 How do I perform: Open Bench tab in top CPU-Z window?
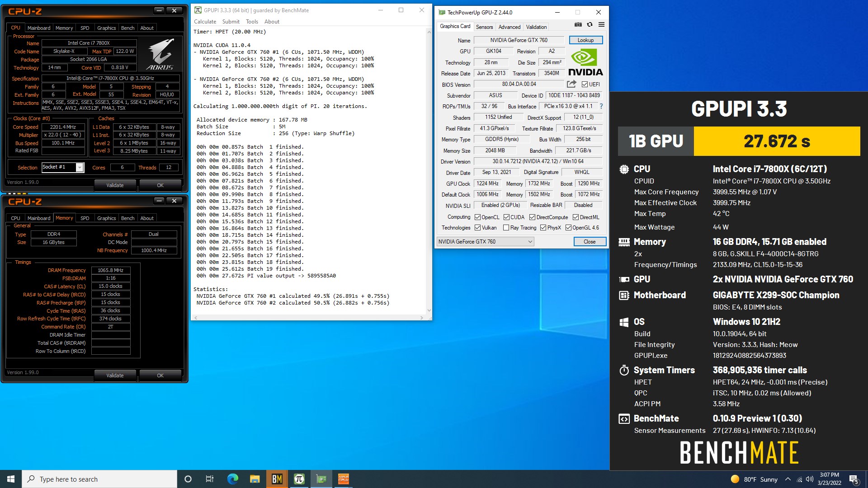pyautogui.click(x=127, y=28)
